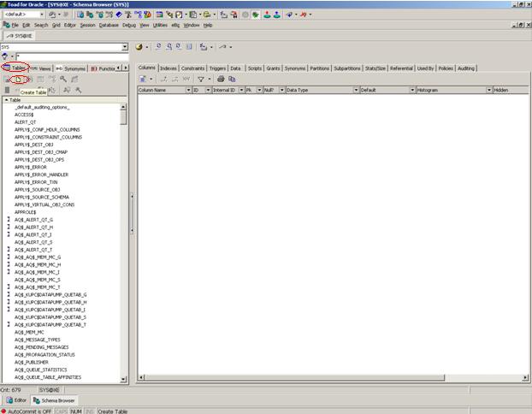Click table list vertical scrollbar down arrow
Screen dimensions: 532x414
123,380
